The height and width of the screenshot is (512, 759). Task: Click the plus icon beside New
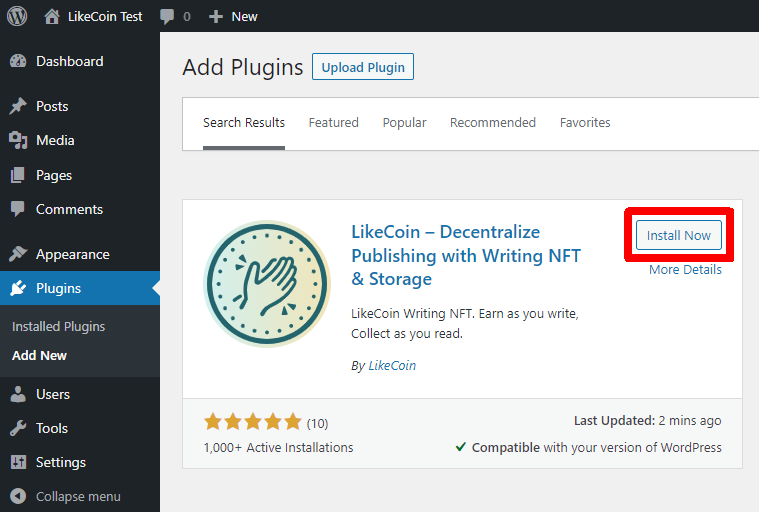215,17
